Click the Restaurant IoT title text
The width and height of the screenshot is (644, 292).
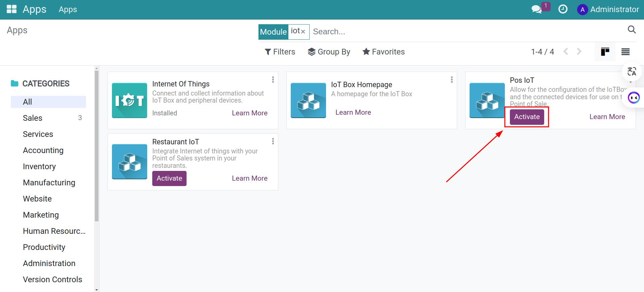[175, 142]
